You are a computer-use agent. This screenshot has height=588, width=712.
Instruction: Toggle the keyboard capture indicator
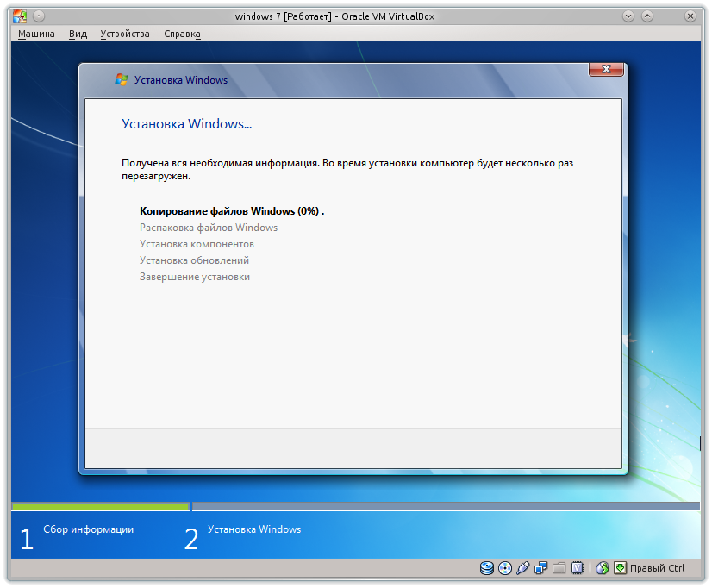tap(621, 568)
